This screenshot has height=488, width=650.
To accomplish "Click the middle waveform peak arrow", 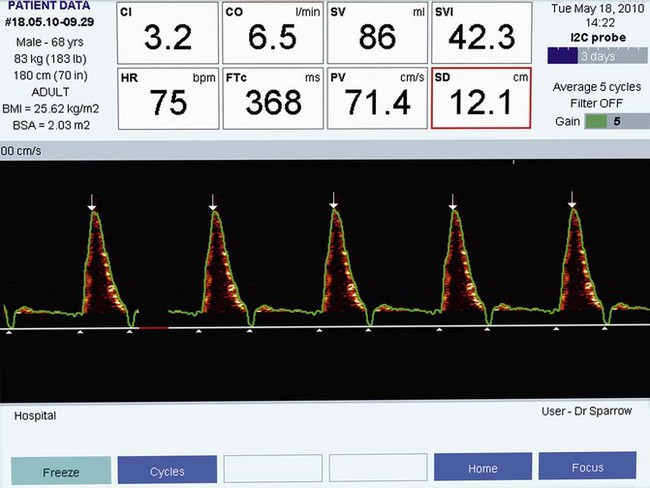I will point(333,205).
